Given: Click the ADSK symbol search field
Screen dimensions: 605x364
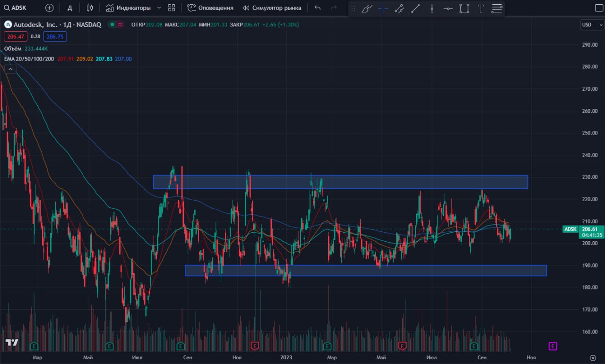Looking at the screenshot, I should [19, 8].
